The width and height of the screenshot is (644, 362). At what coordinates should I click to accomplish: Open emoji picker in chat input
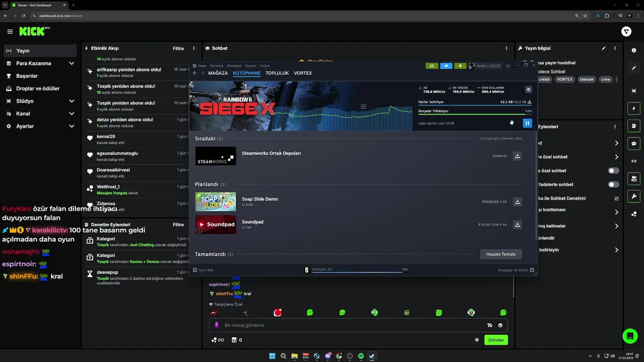(x=500, y=325)
